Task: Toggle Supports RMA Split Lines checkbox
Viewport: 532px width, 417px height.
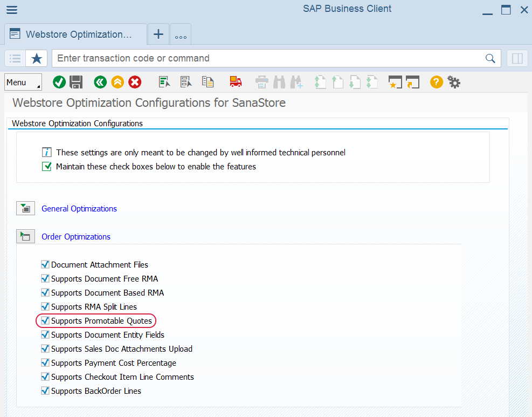Action: (45, 306)
